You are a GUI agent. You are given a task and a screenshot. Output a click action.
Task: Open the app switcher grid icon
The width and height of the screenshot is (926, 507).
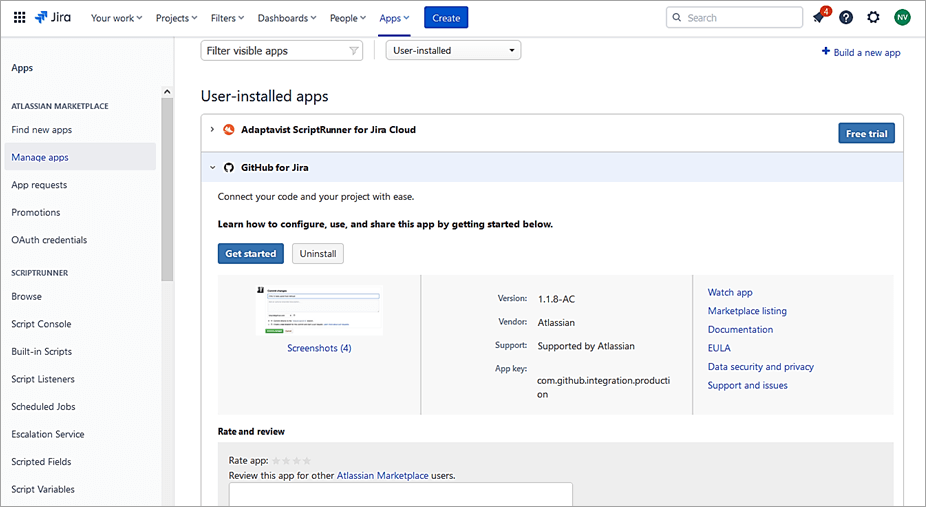[19, 18]
